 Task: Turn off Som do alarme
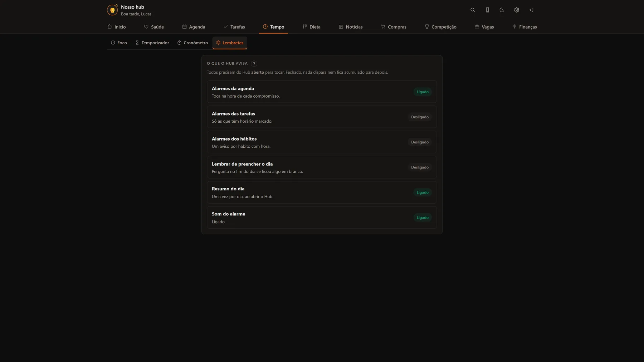pyautogui.click(x=423, y=217)
